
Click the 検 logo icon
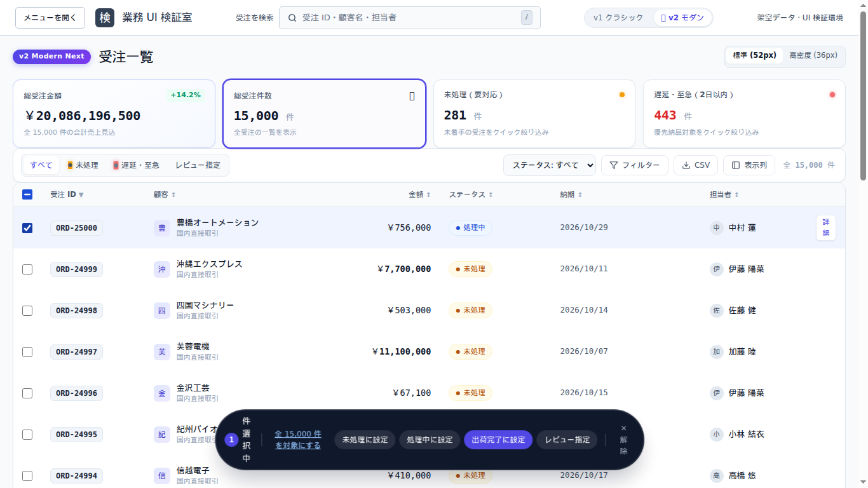click(x=105, y=18)
